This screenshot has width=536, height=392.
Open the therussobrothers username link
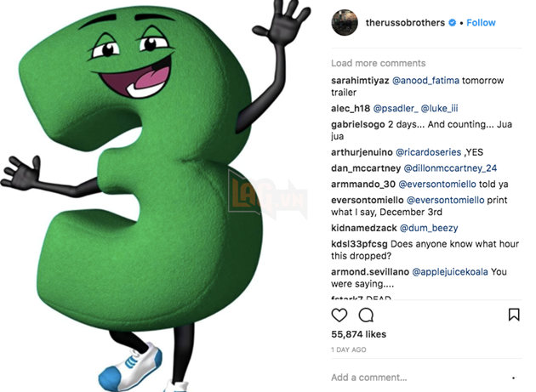pyautogui.click(x=405, y=23)
